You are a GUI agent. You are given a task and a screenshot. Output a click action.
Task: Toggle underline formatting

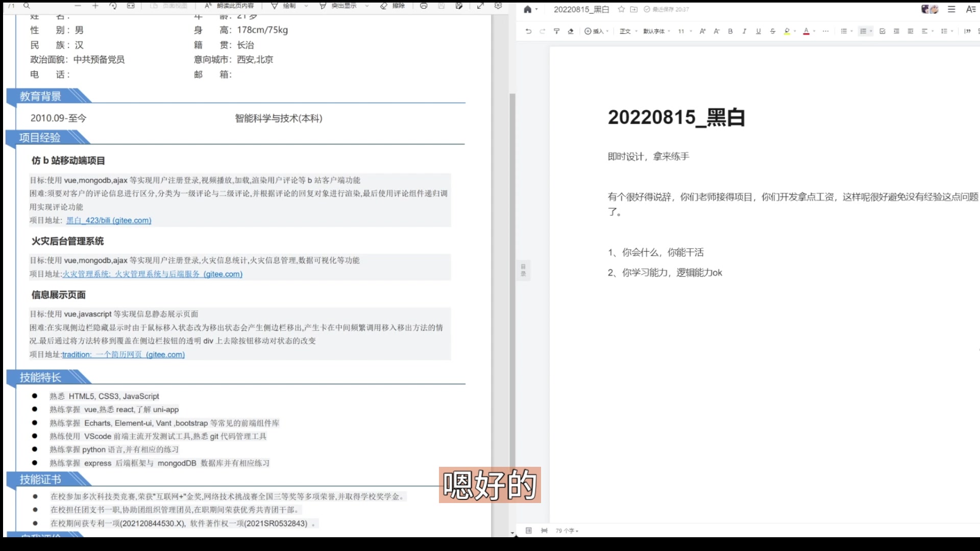758,31
